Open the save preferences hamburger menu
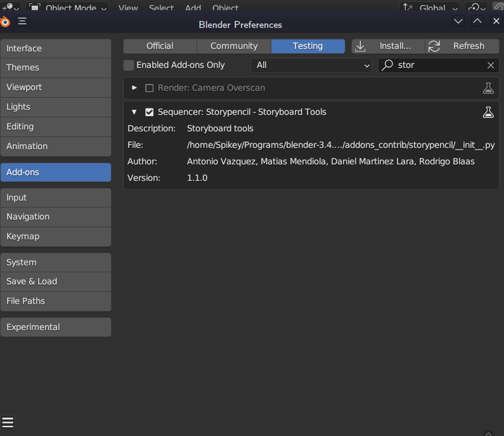 coord(8,423)
